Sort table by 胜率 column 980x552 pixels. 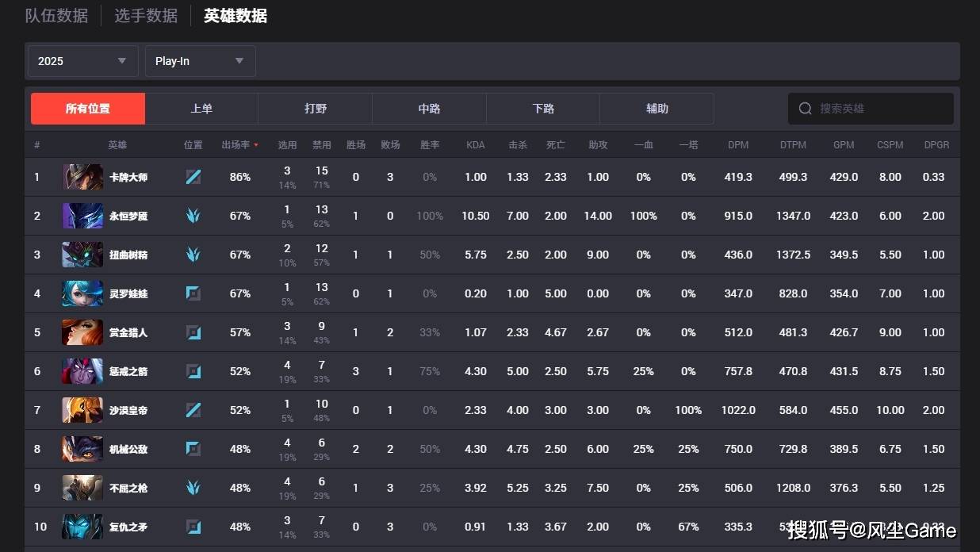point(430,145)
